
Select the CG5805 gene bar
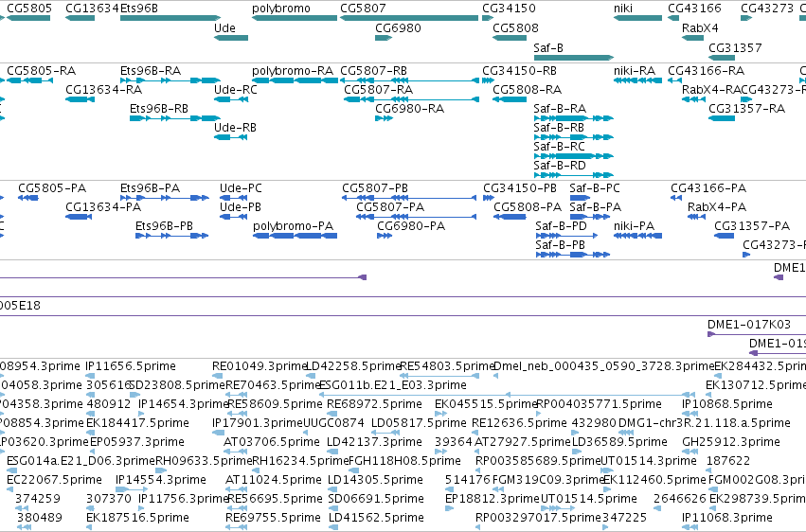[x=28, y=18]
